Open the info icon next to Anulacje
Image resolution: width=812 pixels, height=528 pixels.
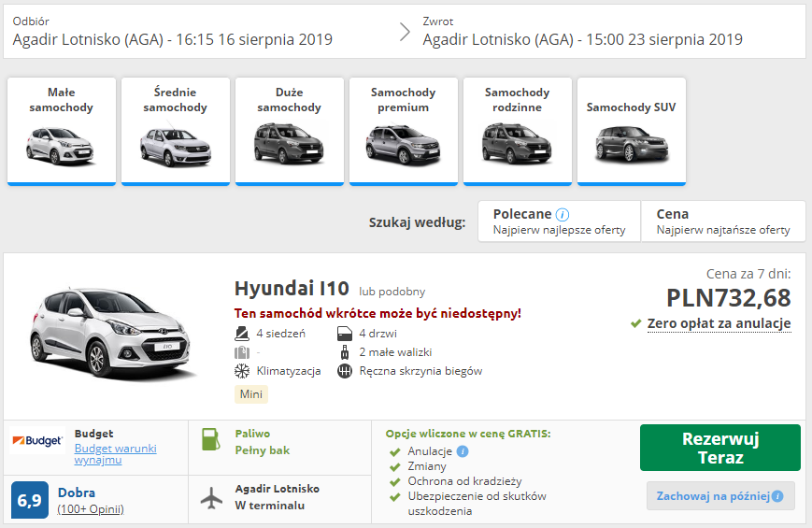463,451
